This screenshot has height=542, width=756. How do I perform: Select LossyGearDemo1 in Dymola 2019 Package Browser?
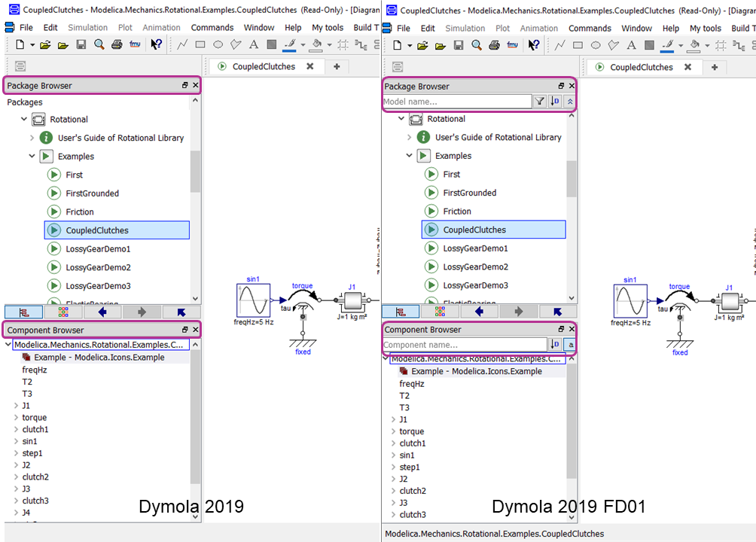click(98, 249)
